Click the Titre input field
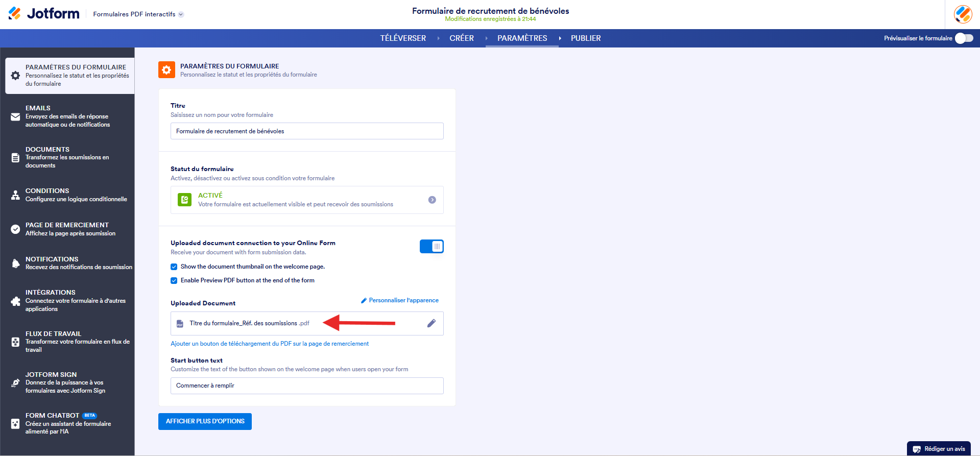Image resolution: width=980 pixels, height=456 pixels. coord(306,131)
